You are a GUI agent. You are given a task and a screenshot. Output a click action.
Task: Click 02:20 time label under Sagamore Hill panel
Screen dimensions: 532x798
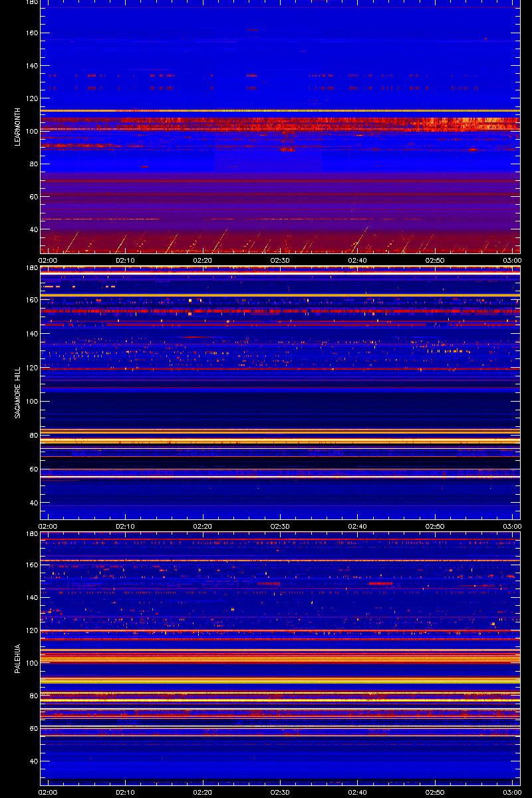[x=203, y=526]
